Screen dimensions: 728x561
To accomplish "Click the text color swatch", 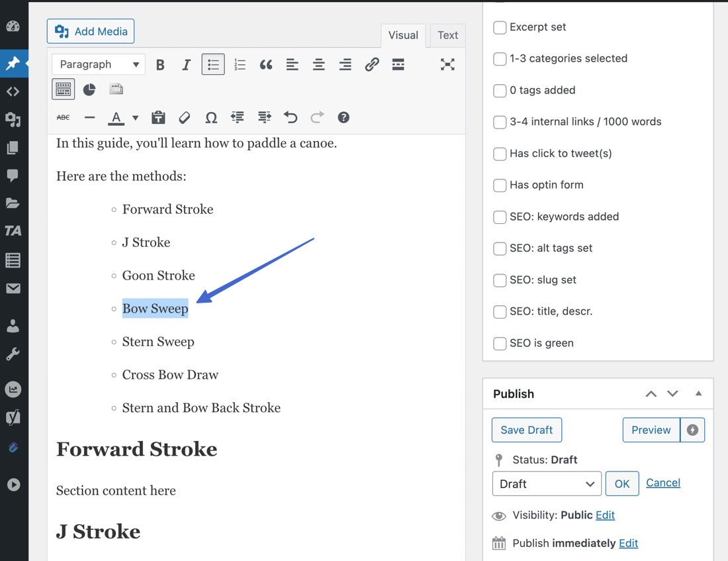I will click(x=115, y=117).
